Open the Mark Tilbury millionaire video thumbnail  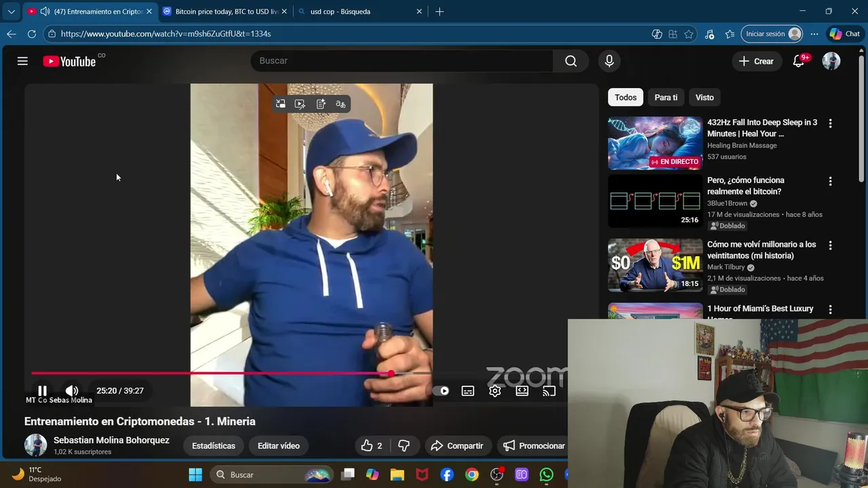[655, 265]
